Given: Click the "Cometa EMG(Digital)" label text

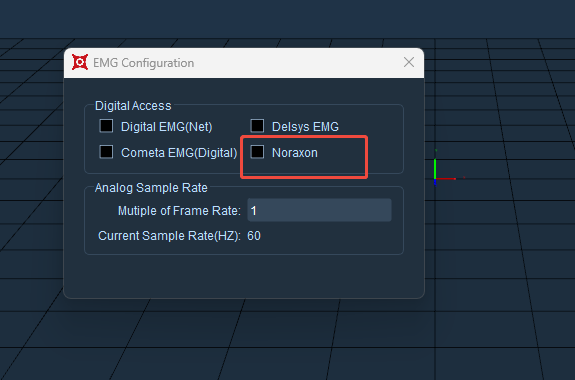Looking at the screenshot, I should pyautogui.click(x=179, y=153).
